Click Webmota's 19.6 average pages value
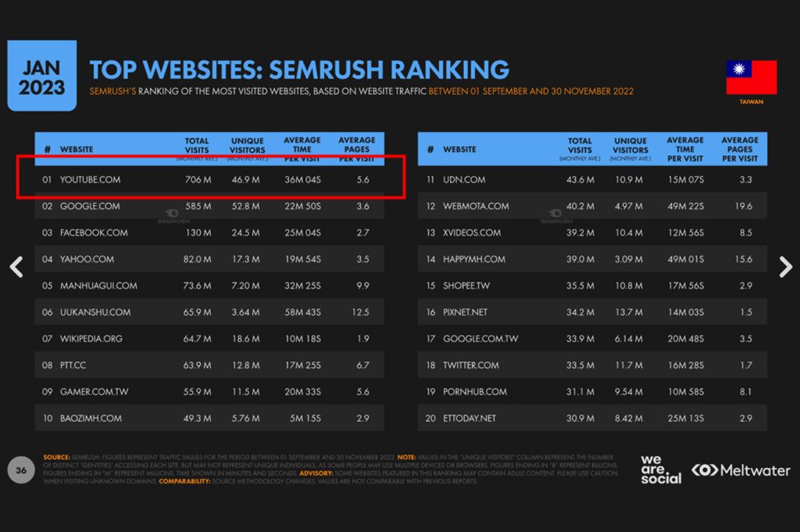The height and width of the screenshot is (532, 800). (744, 206)
